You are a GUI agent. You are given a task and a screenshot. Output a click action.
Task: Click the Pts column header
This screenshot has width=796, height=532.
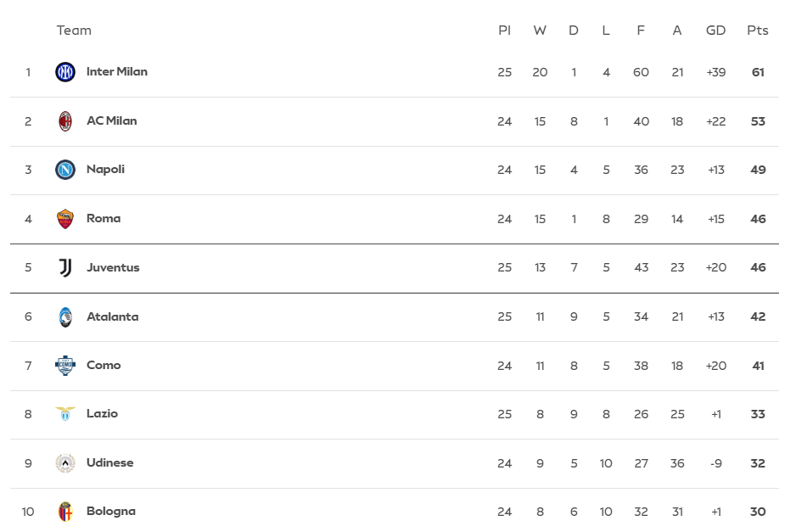tap(758, 31)
